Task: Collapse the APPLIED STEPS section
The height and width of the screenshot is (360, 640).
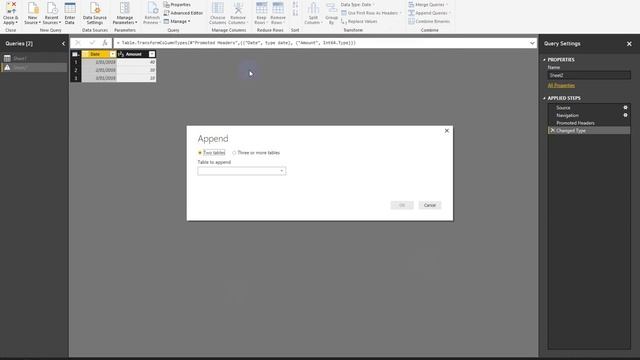Action: [x=544, y=98]
